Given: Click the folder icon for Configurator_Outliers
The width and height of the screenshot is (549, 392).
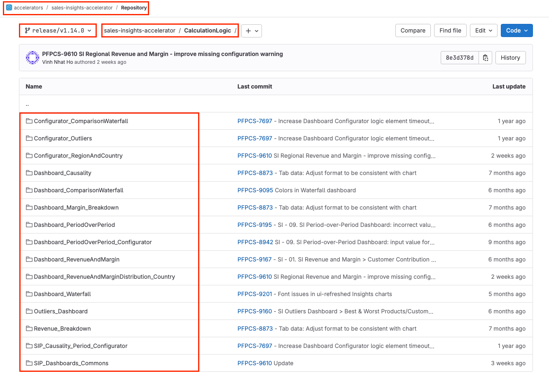Looking at the screenshot, I should 29,138.
